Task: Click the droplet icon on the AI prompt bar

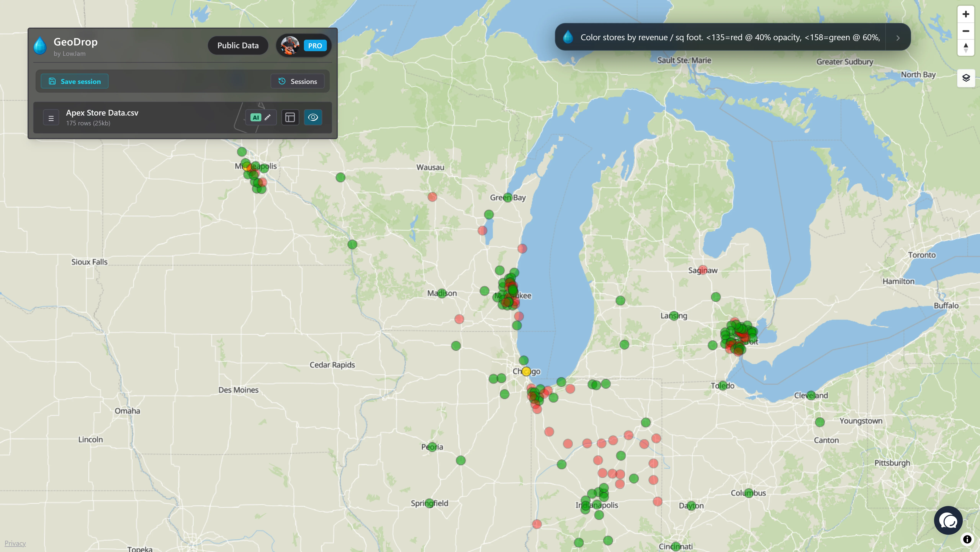Action: [x=568, y=37]
